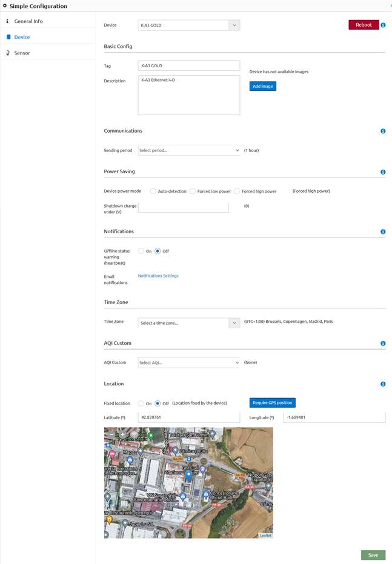Turn On fixed location
This screenshot has width=392, height=564.
[x=141, y=403]
